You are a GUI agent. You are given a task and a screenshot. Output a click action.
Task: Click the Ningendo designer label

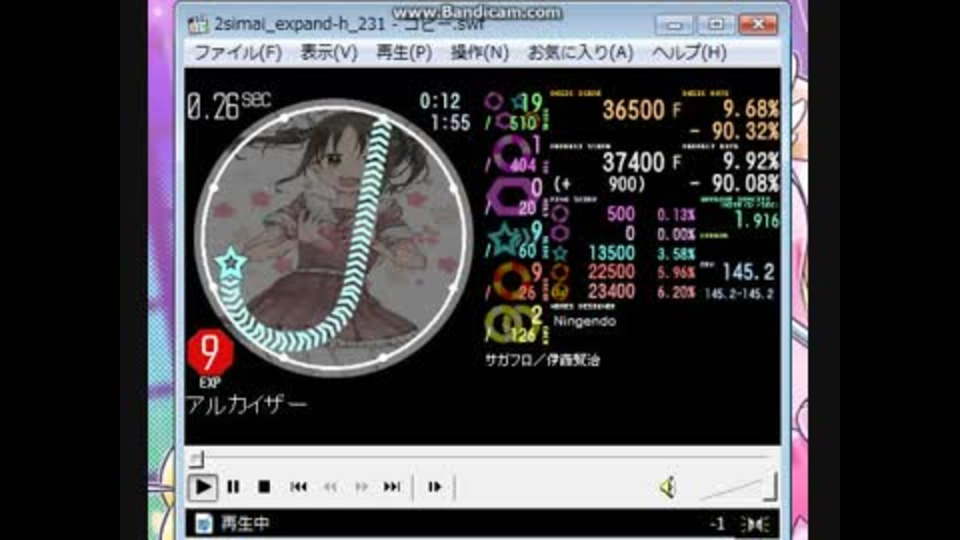pos(584,321)
